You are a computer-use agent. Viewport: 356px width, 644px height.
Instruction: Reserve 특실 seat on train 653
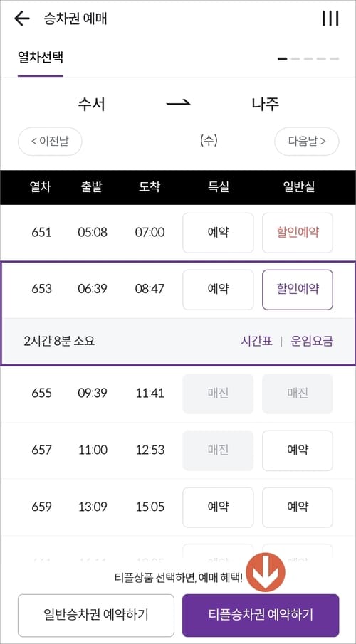pos(218,290)
